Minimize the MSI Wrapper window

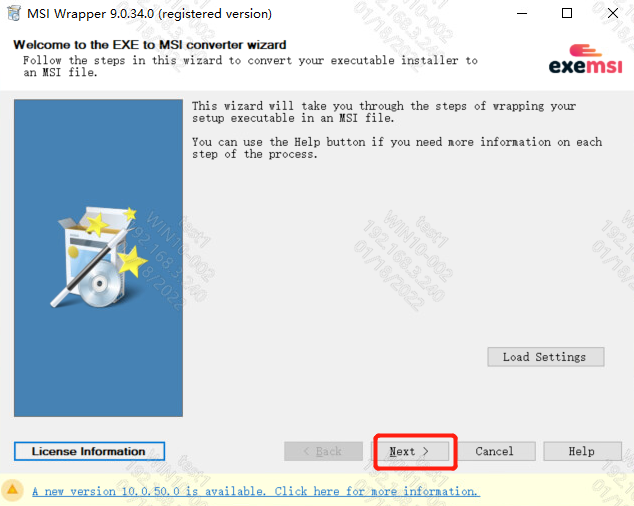522,13
